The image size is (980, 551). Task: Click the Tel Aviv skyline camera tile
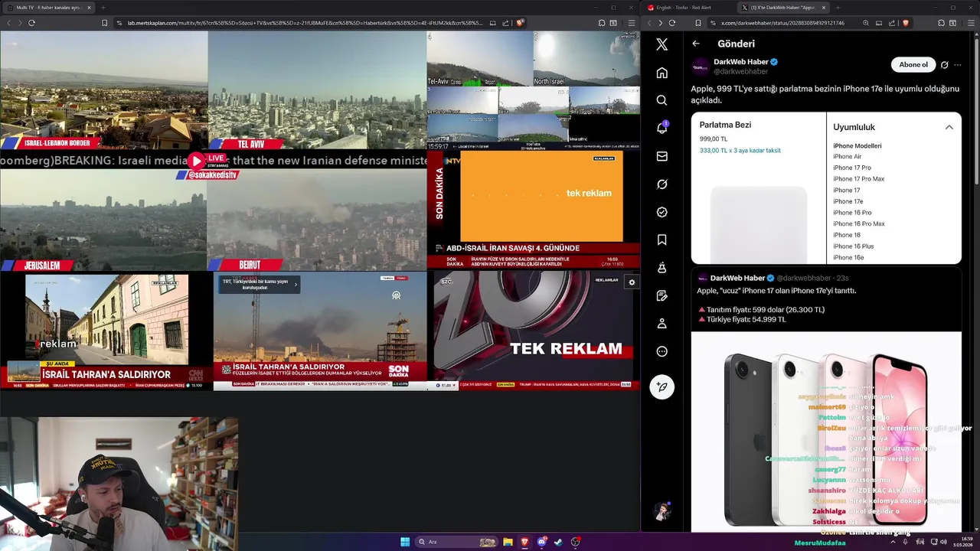(317, 90)
